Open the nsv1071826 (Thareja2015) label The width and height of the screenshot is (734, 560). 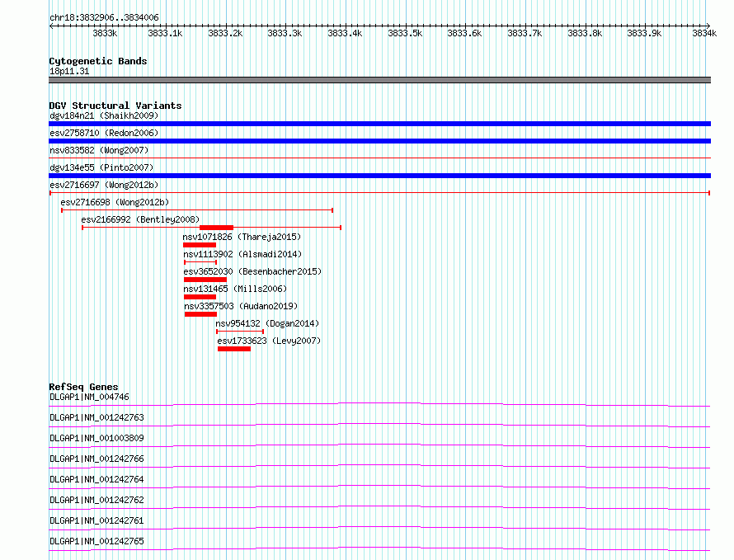(x=242, y=237)
